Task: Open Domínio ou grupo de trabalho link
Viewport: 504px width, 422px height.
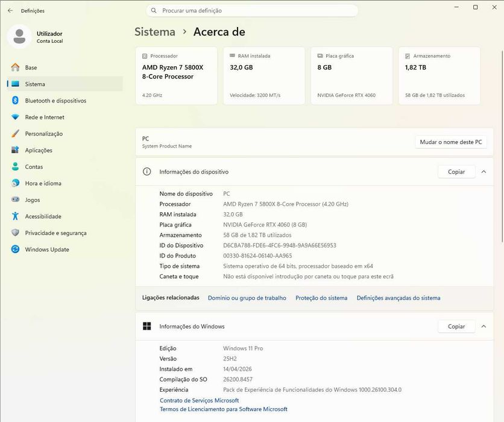Action: pyautogui.click(x=247, y=298)
